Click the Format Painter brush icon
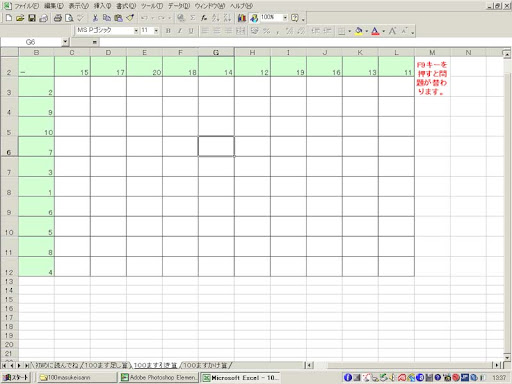The width and height of the screenshot is (512, 384). pyautogui.click(x=130, y=18)
